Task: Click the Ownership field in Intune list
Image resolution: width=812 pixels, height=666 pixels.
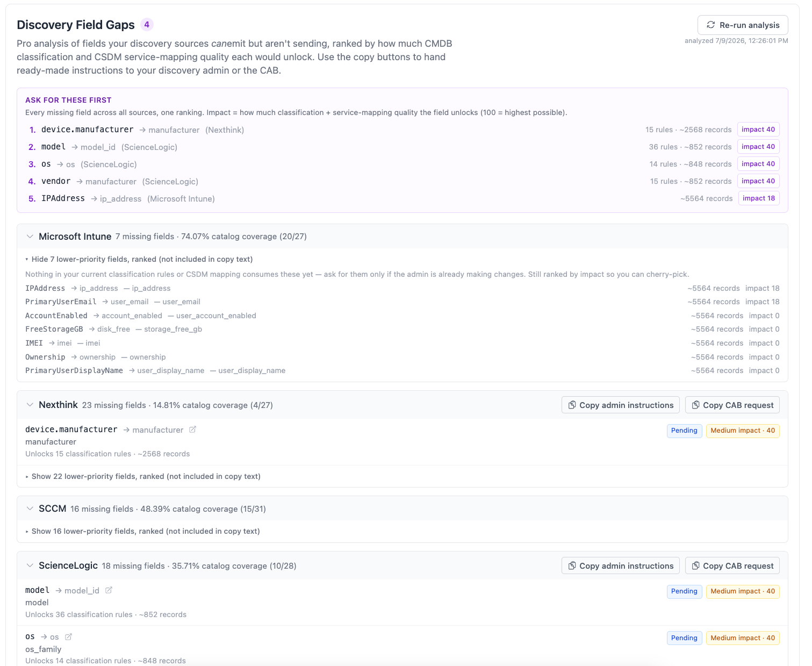Action: click(x=45, y=357)
